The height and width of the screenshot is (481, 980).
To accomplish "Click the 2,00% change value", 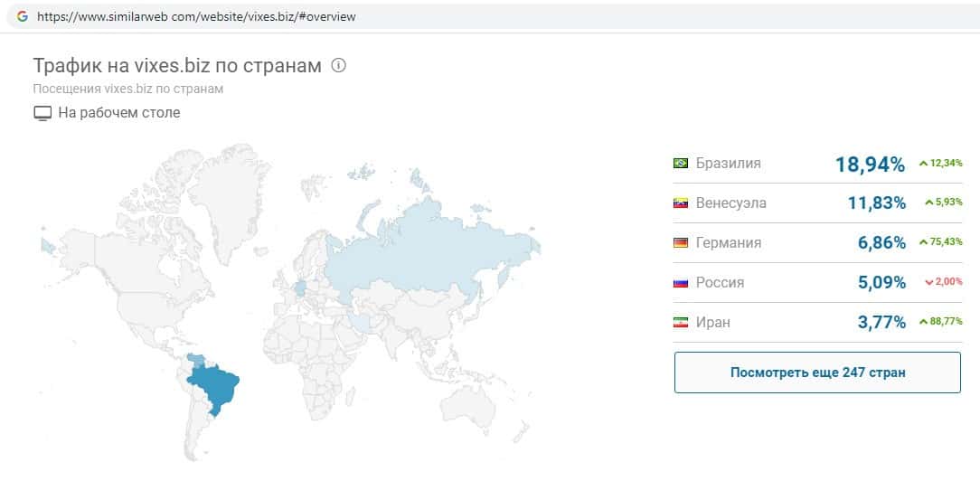I will tap(948, 282).
